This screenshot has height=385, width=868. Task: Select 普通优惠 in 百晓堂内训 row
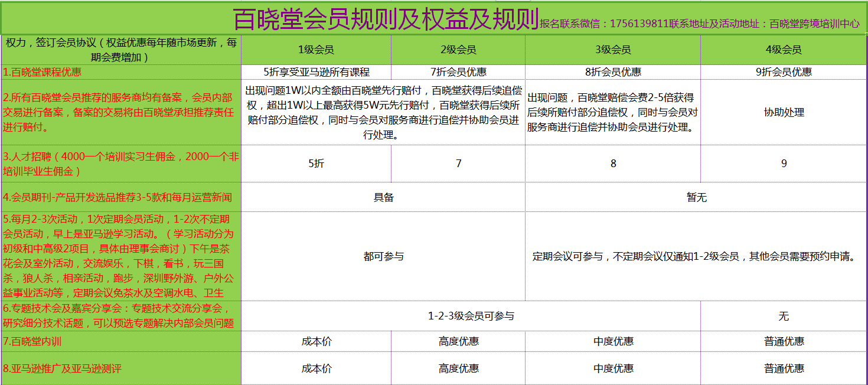click(x=784, y=341)
